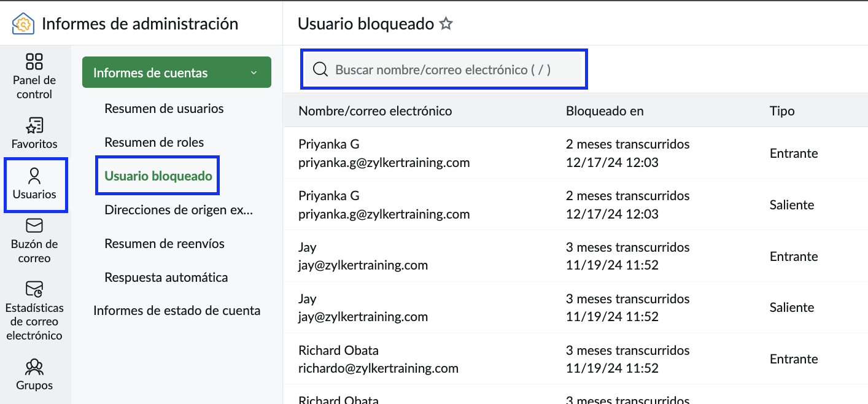
Task: Select Jay row with Saliente type
Action: click(x=575, y=308)
